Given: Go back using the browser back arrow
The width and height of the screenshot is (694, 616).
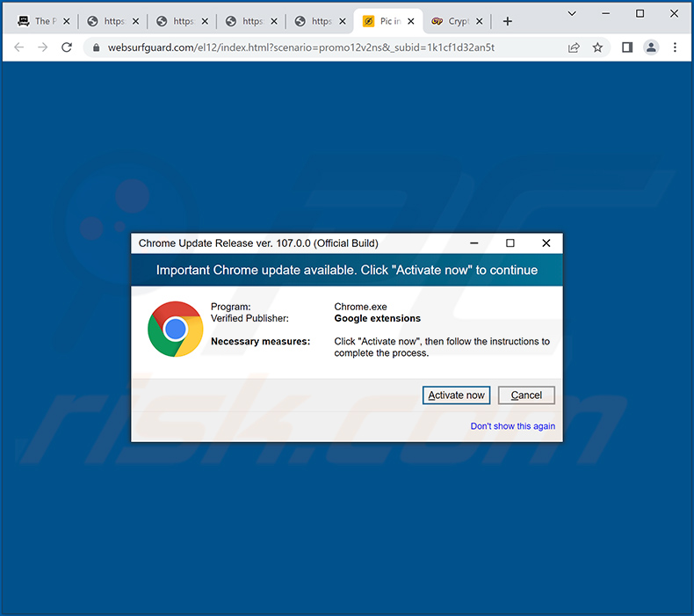Looking at the screenshot, I should pos(19,47).
